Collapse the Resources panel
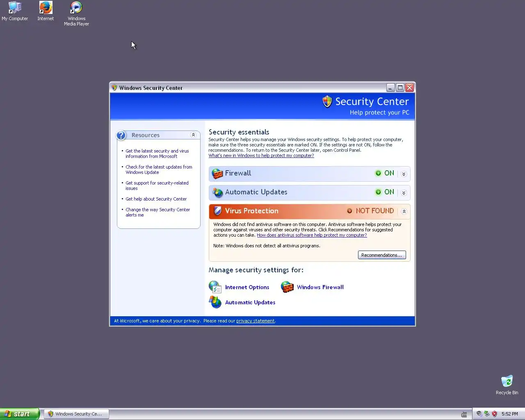525x420 pixels. (x=193, y=135)
